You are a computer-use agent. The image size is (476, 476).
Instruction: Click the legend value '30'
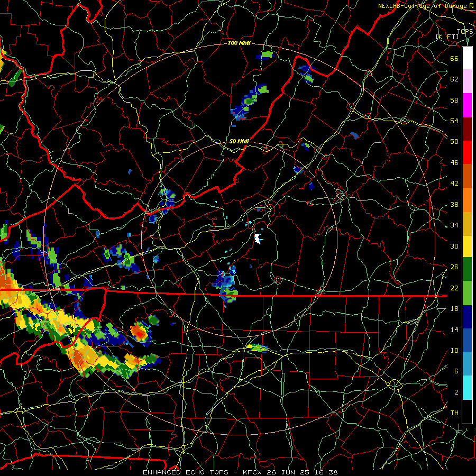(454, 246)
